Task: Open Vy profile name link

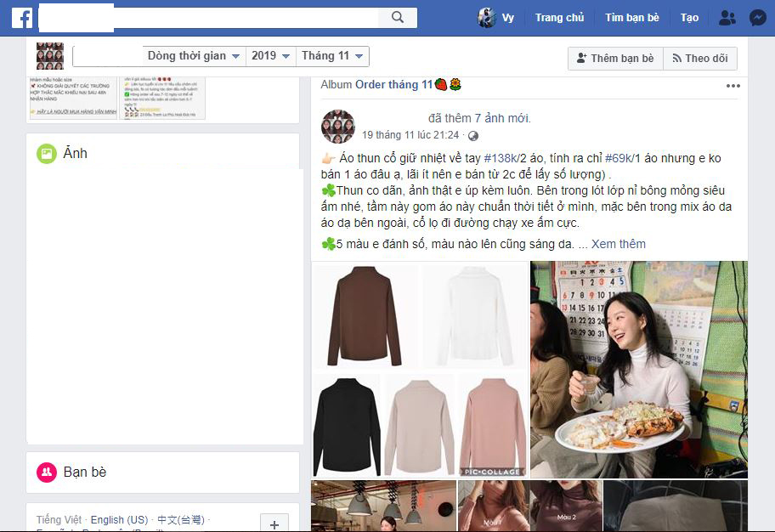Action: click(x=507, y=18)
